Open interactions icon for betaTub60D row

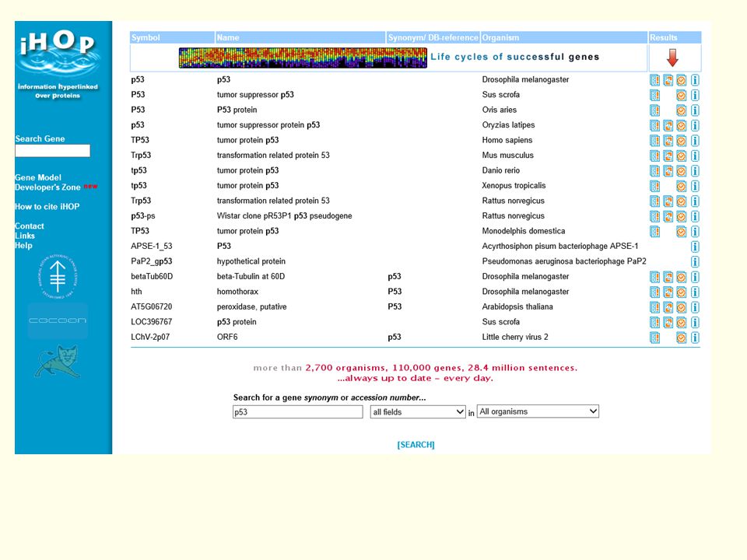point(668,277)
